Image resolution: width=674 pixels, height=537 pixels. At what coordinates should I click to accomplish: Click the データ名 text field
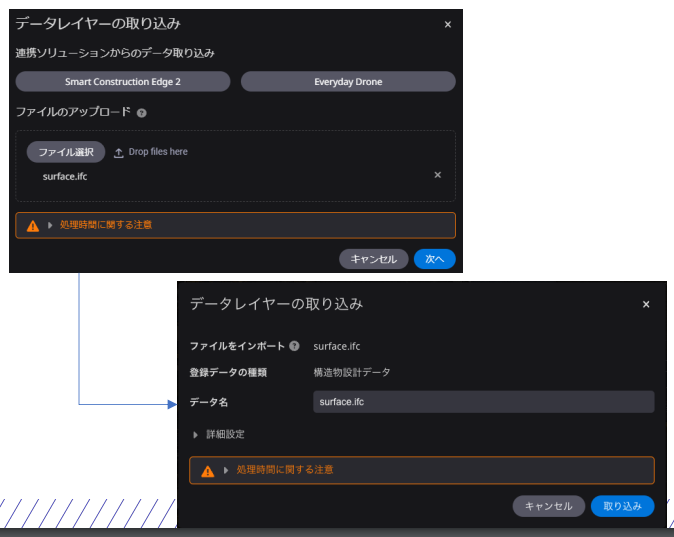coord(483,402)
